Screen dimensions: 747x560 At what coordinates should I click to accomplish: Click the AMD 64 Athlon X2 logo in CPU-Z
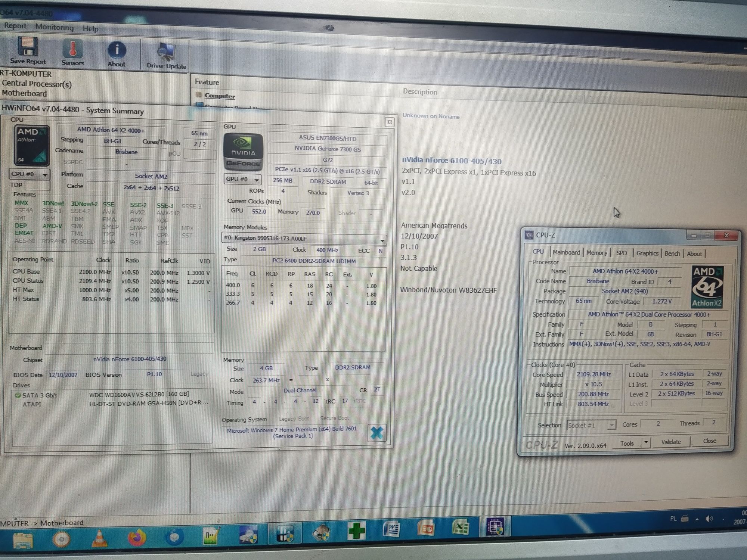[707, 287]
